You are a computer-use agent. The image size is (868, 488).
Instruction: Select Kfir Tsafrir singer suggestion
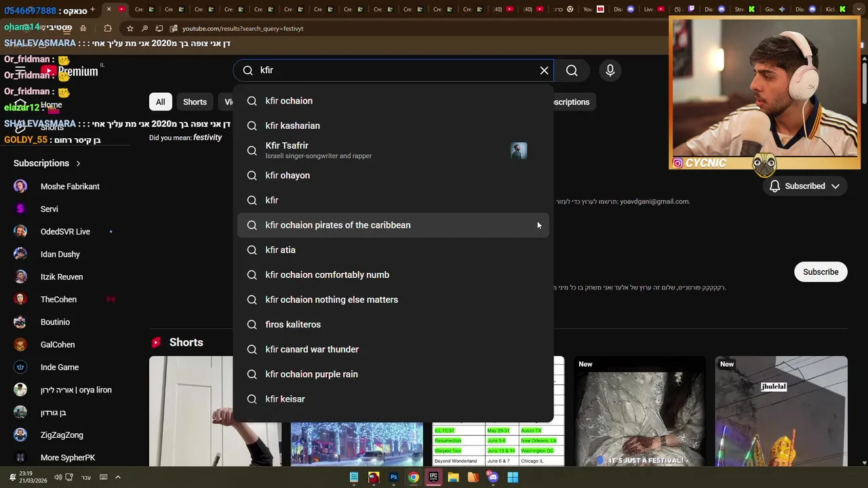coord(393,150)
